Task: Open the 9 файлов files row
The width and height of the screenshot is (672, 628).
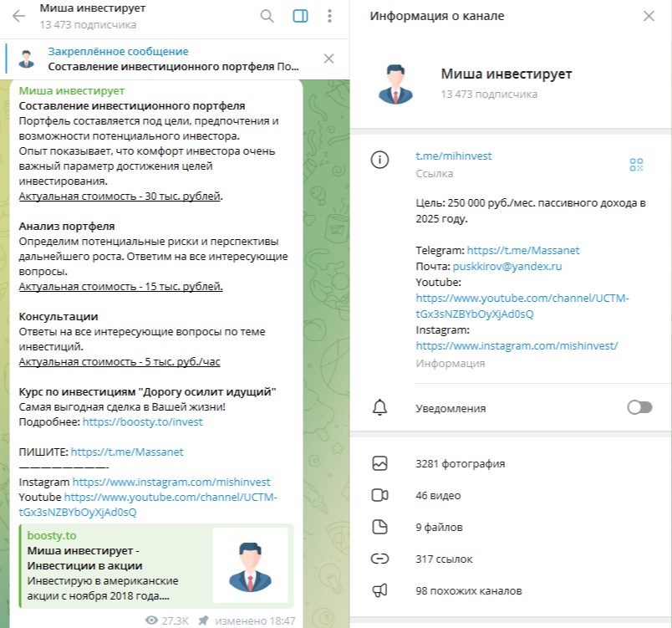Action: click(x=511, y=527)
